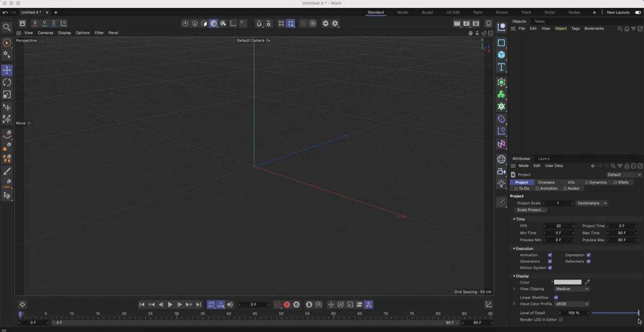The width and height of the screenshot is (644, 332).
Task: Select the MoText T icon in the sidebar
Action: click(501, 67)
